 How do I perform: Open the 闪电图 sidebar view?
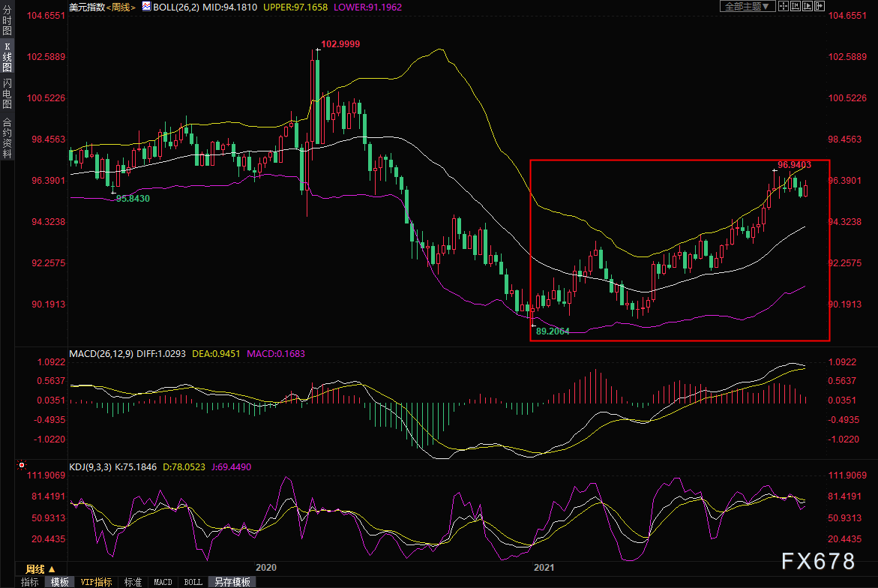point(7,94)
